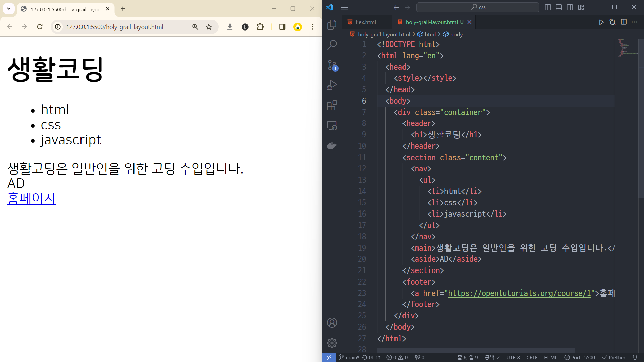Viewport: 644px width, 362px height.
Task: Open Chrome's tab search dropdown arrow
Action: point(9,9)
